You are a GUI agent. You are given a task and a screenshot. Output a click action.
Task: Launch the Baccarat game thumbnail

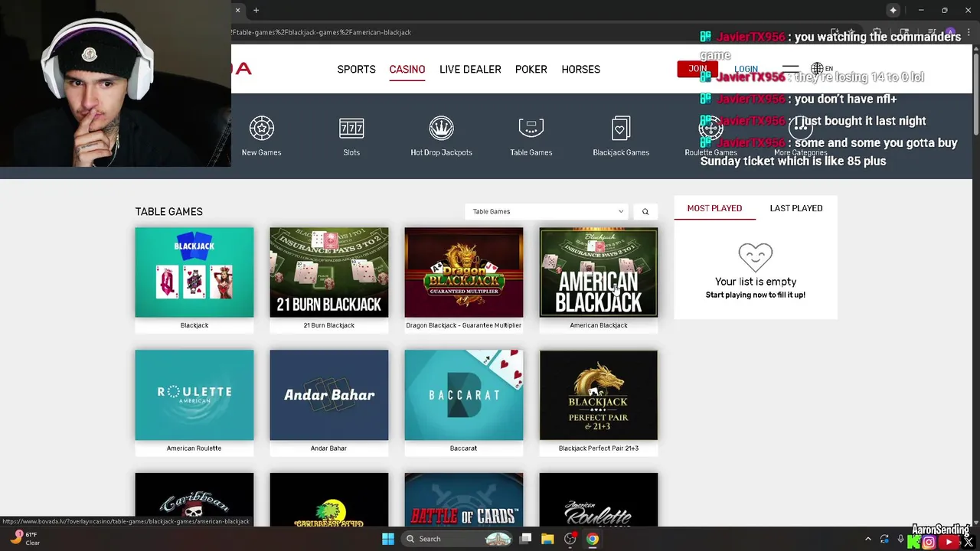coord(464,395)
